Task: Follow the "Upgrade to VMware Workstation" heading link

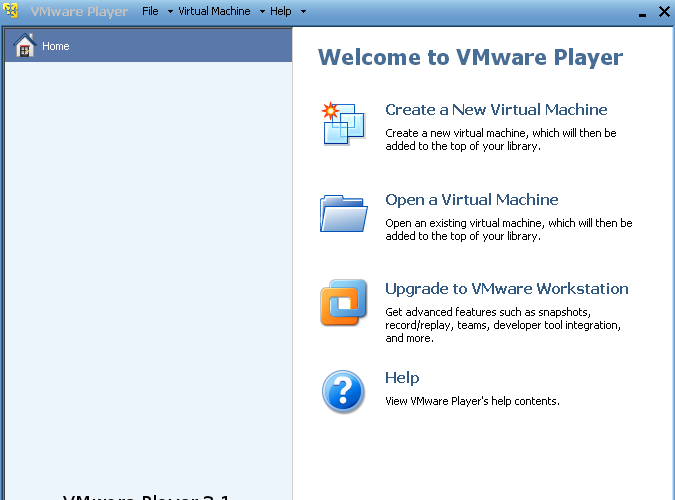Action: point(507,289)
